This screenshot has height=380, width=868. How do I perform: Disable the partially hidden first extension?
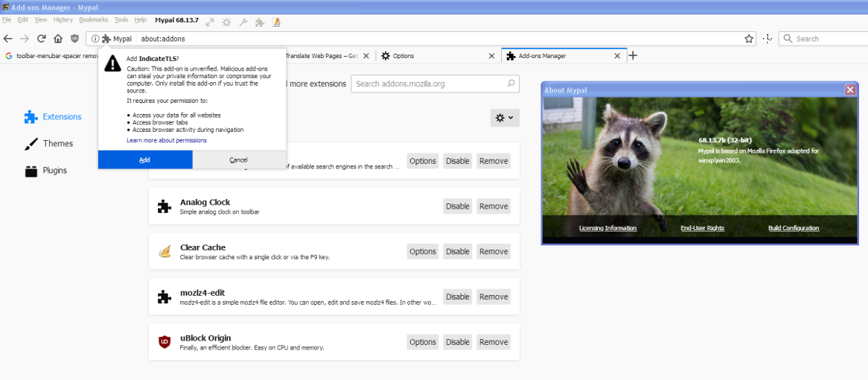(x=458, y=161)
